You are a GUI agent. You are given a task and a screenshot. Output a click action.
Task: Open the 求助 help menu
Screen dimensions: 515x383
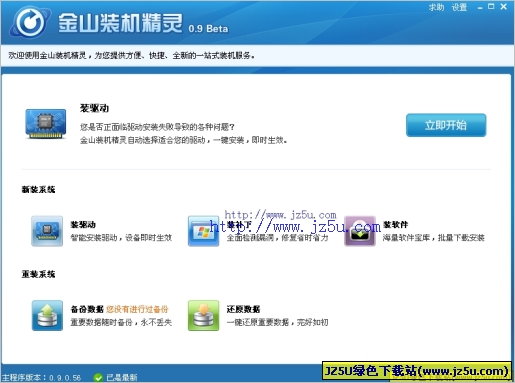click(436, 7)
